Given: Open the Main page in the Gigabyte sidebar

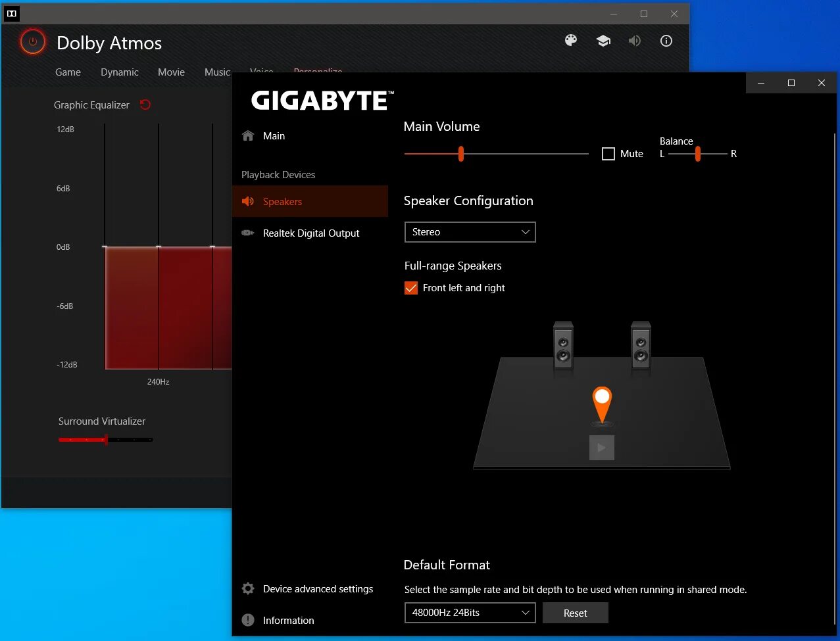Looking at the screenshot, I should [310, 136].
